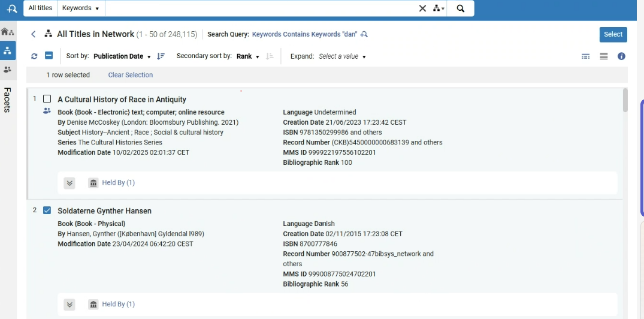The width and height of the screenshot is (644, 319).
Task: Click community icon under record 1
Action: (x=47, y=110)
